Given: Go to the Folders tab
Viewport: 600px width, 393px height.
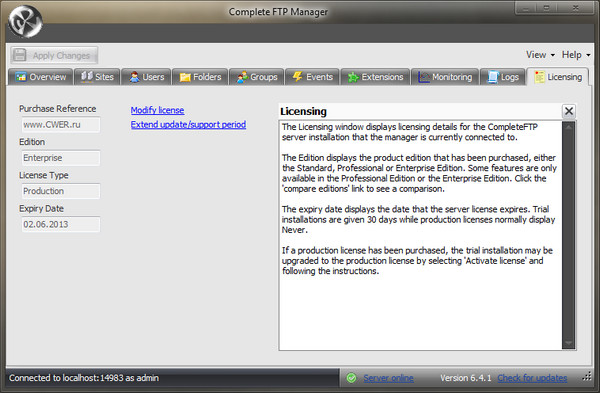Looking at the screenshot, I should point(200,77).
